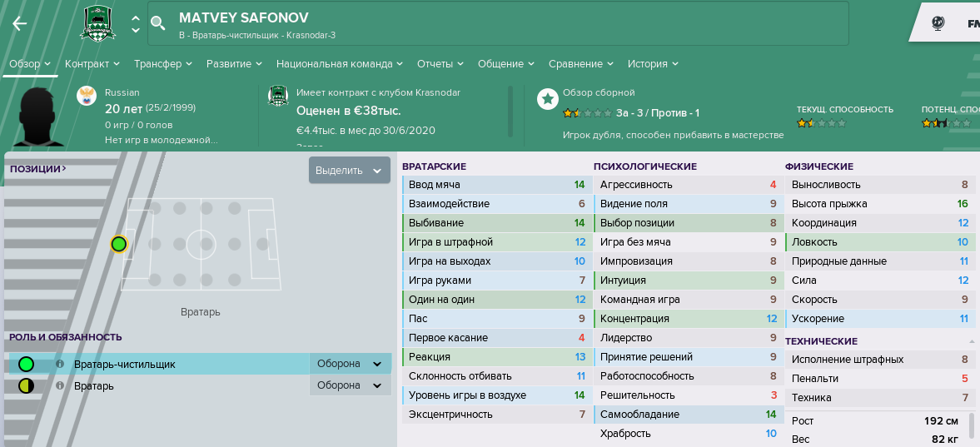Click the Russian nationality text
The width and height of the screenshot is (980, 447).
[122, 92]
